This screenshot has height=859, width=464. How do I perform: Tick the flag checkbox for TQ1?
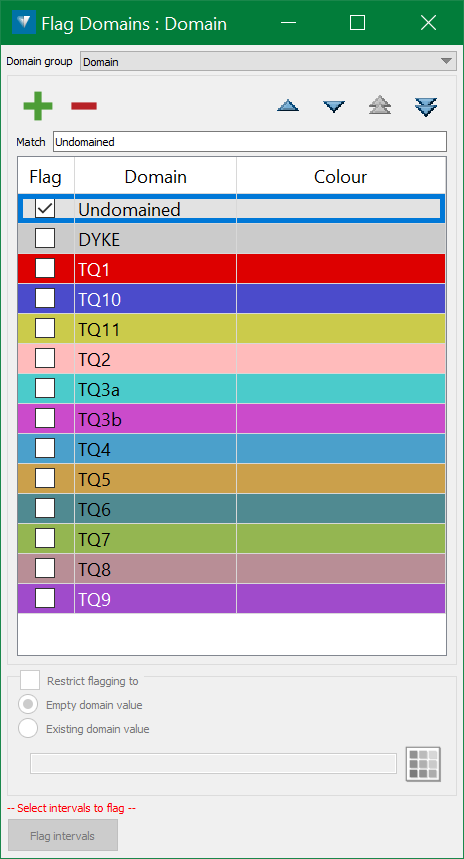(45, 268)
